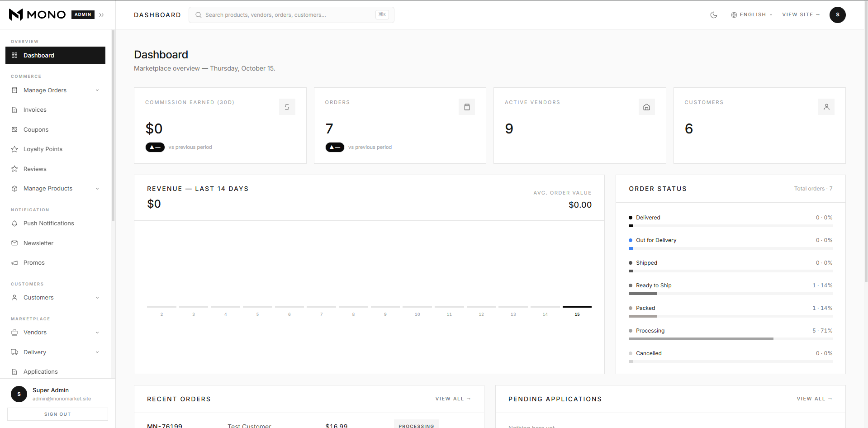Click the day 15 bar in revenue chart
This screenshot has height=428, width=868.
coord(577,307)
